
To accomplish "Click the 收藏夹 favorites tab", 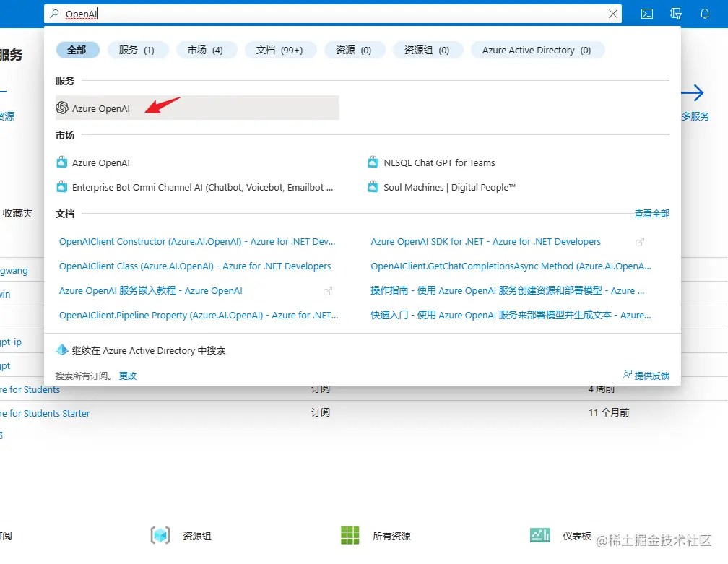I will click(x=17, y=214).
